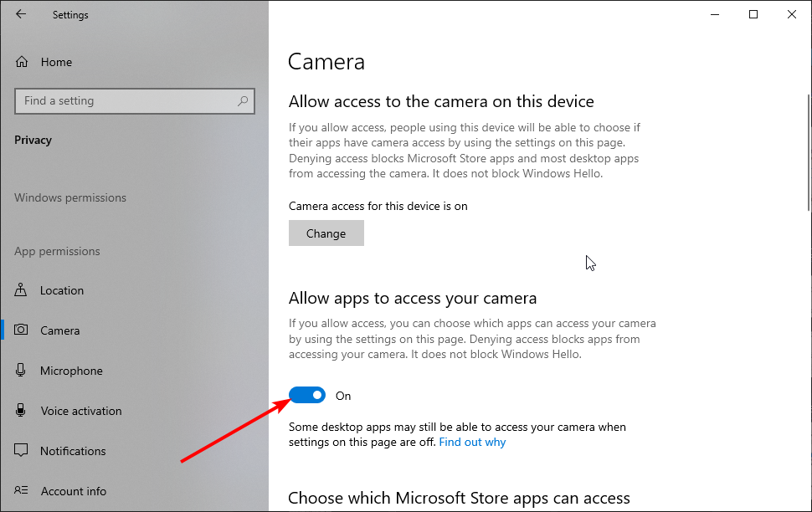The height and width of the screenshot is (512, 812).
Task: Click the Account info person icon
Action: coord(21,490)
